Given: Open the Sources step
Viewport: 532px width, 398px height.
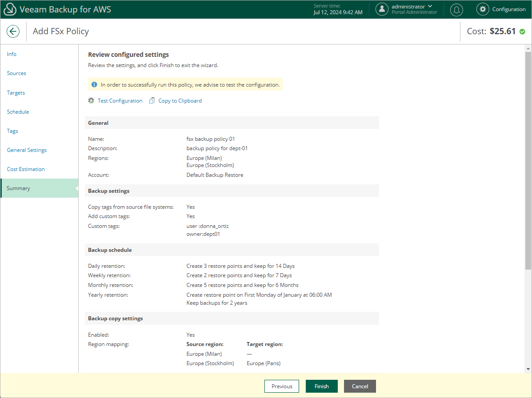Looking at the screenshot, I should point(16,73).
